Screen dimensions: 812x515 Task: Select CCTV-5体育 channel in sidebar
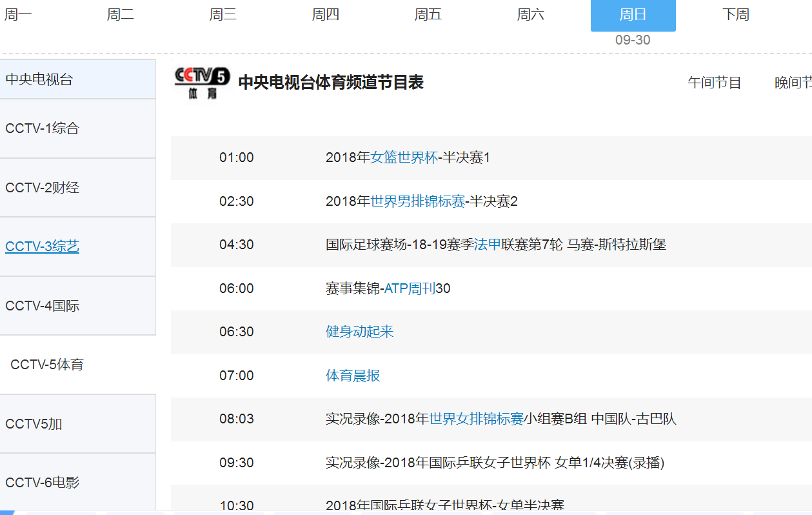[78, 365]
